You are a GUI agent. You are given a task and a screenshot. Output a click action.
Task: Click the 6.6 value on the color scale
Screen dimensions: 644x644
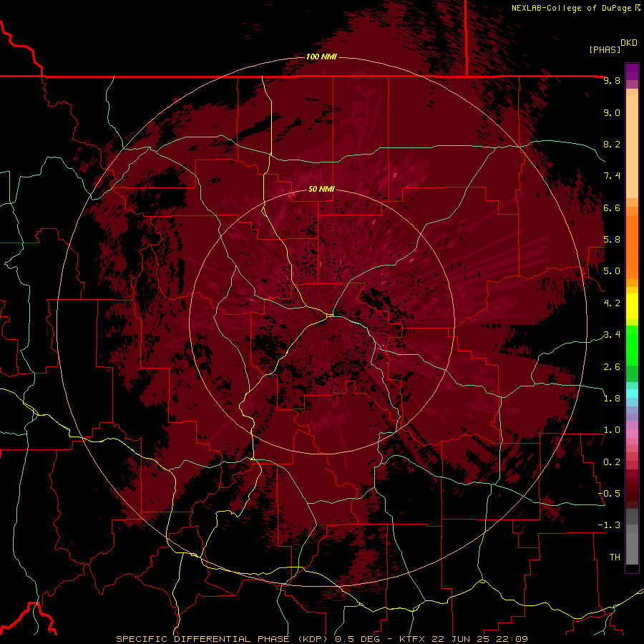coord(612,208)
